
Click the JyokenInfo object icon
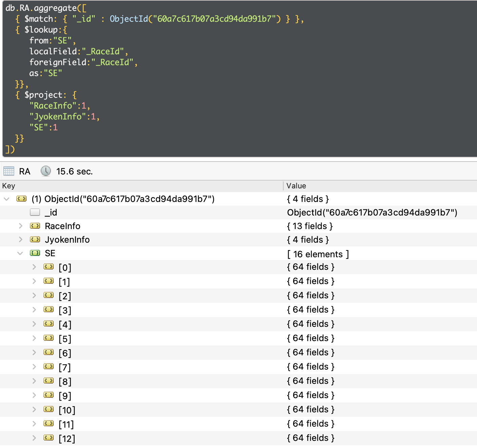(x=35, y=240)
